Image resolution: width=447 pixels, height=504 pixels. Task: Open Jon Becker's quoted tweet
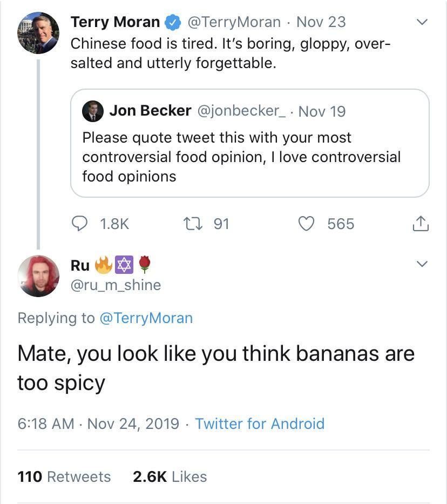(x=249, y=157)
